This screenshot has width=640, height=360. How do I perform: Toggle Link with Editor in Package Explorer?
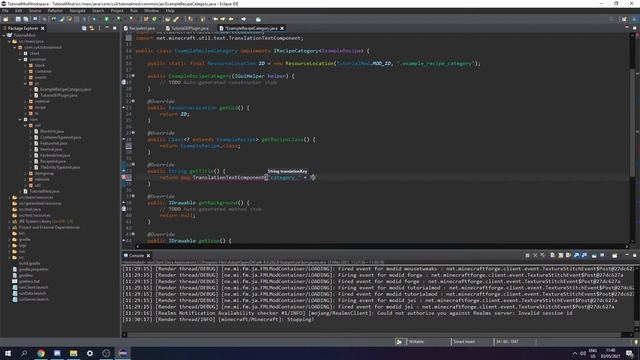tap(91, 28)
